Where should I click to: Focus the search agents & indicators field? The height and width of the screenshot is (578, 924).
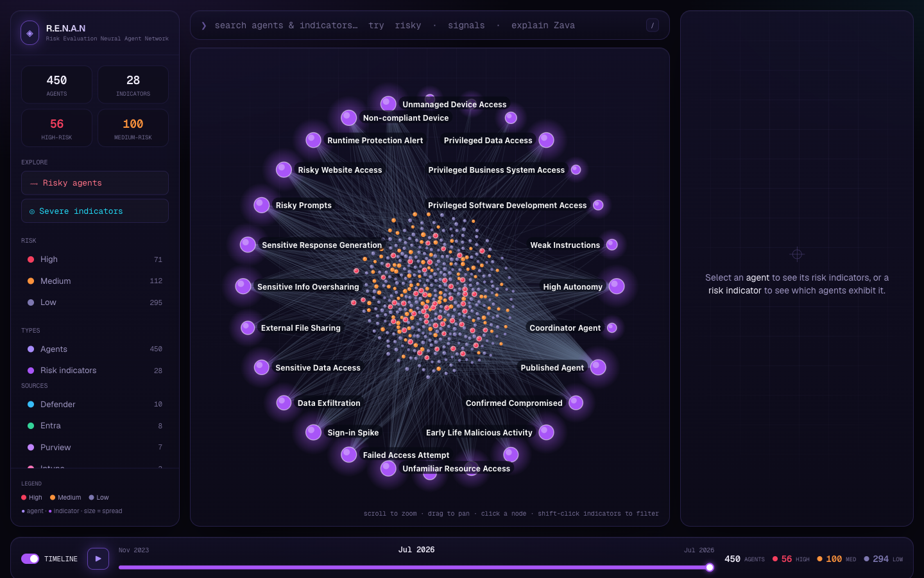424,26
